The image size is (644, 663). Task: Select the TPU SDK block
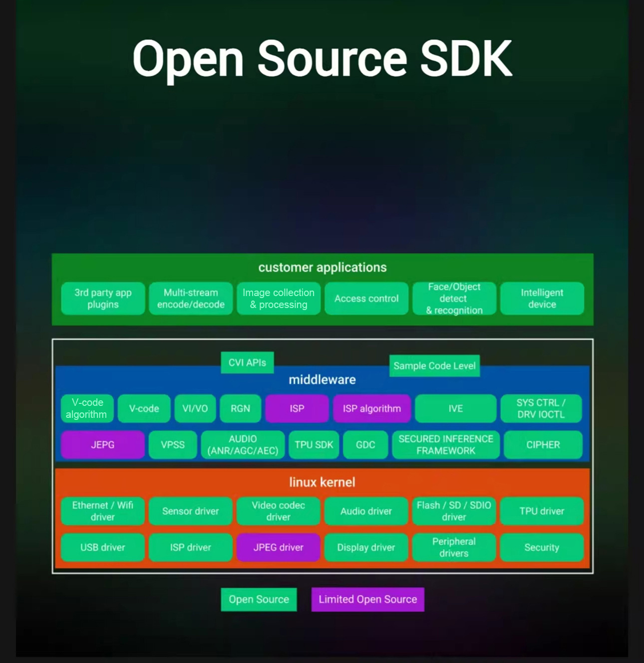(314, 445)
